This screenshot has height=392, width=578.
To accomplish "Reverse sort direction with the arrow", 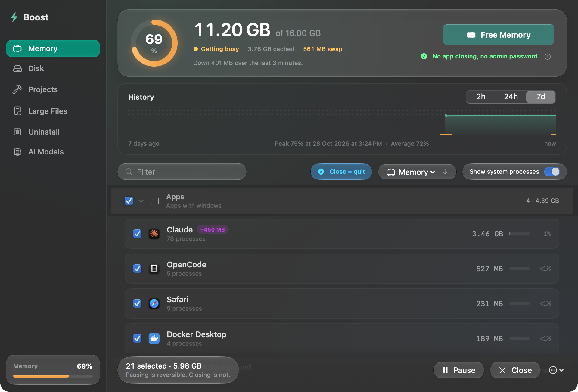I will pyautogui.click(x=445, y=172).
